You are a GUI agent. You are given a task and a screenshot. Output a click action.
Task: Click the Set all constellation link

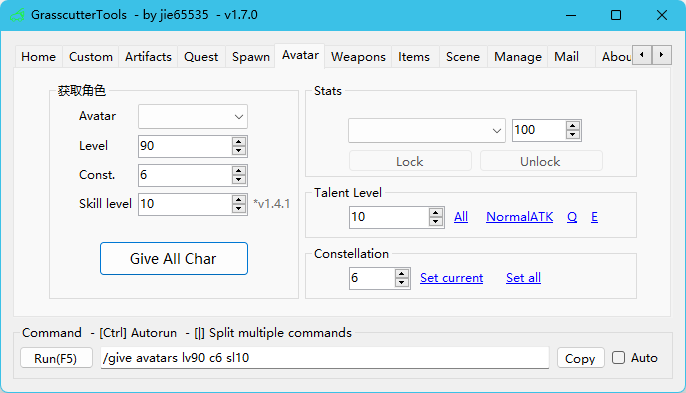523,277
